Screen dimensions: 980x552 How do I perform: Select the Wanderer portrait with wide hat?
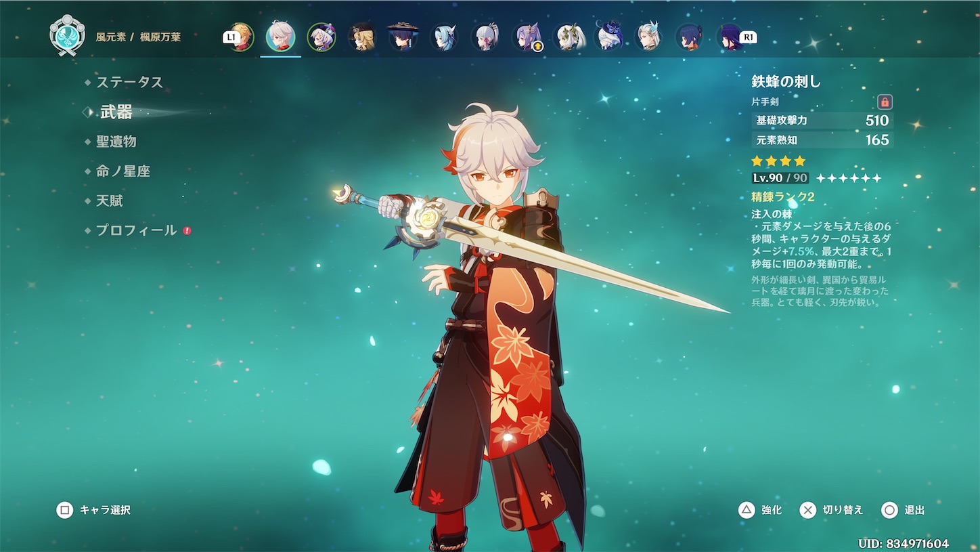403,37
